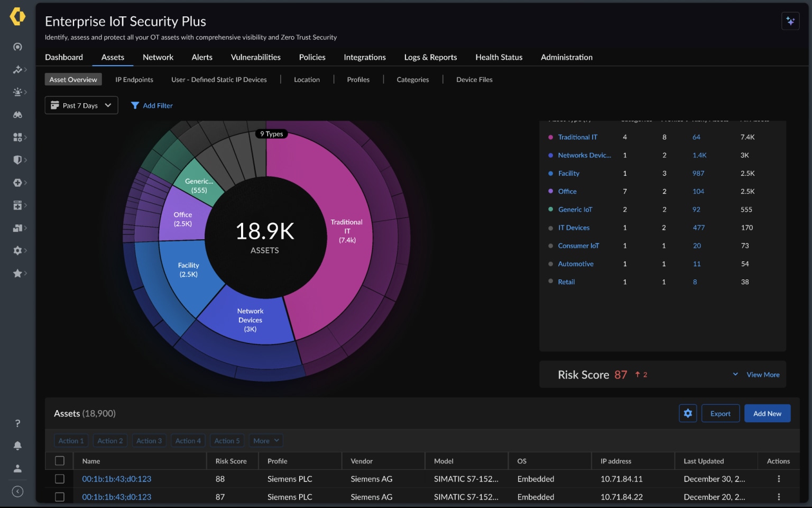Select the trends sidebar icon
This screenshot has width=812, height=508.
(x=17, y=69)
